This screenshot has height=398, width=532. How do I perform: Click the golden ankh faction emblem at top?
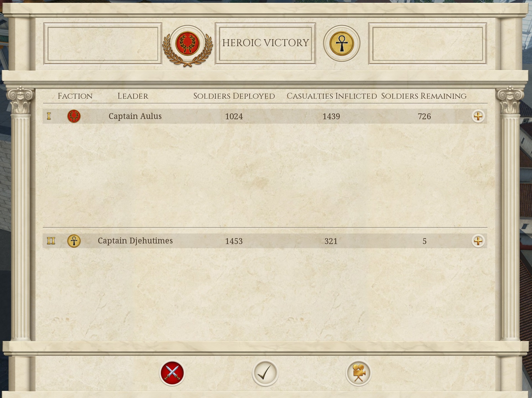coord(342,44)
